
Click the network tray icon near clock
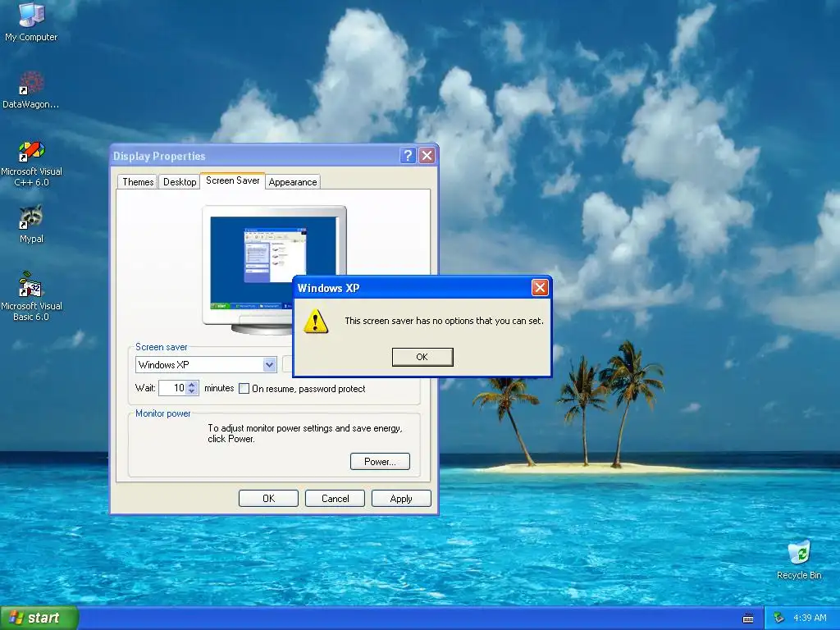click(778, 618)
